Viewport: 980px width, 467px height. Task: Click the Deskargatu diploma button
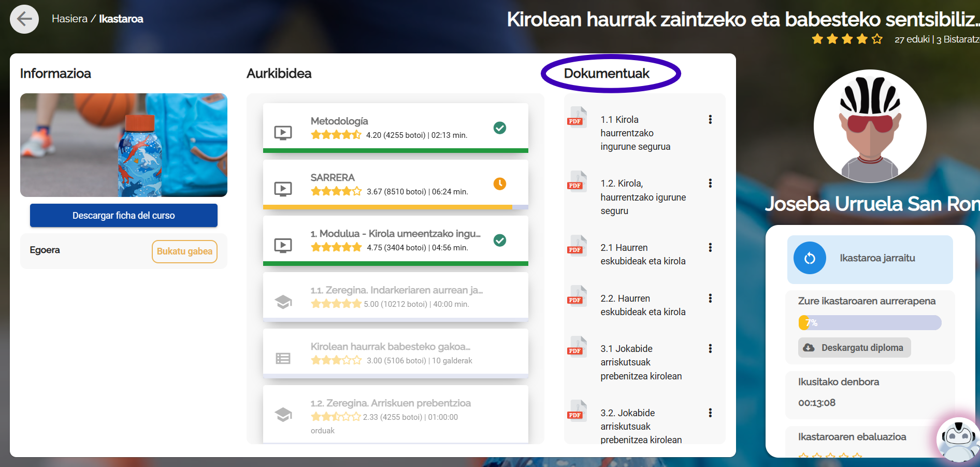point(854,348)
